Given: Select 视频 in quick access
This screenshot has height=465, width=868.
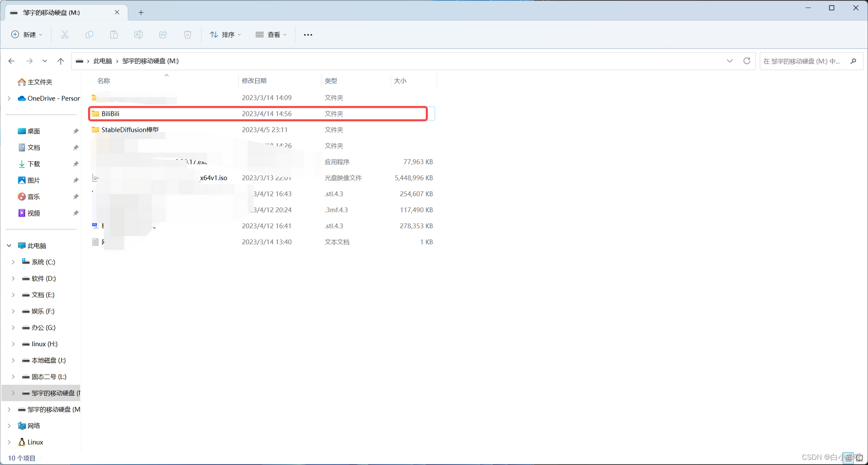Looking at the screenshot, I should (29, 213).
